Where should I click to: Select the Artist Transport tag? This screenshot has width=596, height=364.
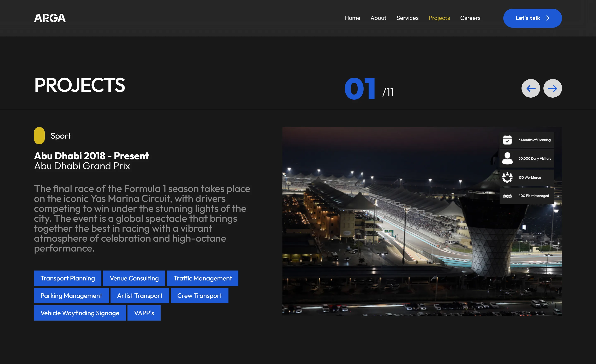(139, 296)
